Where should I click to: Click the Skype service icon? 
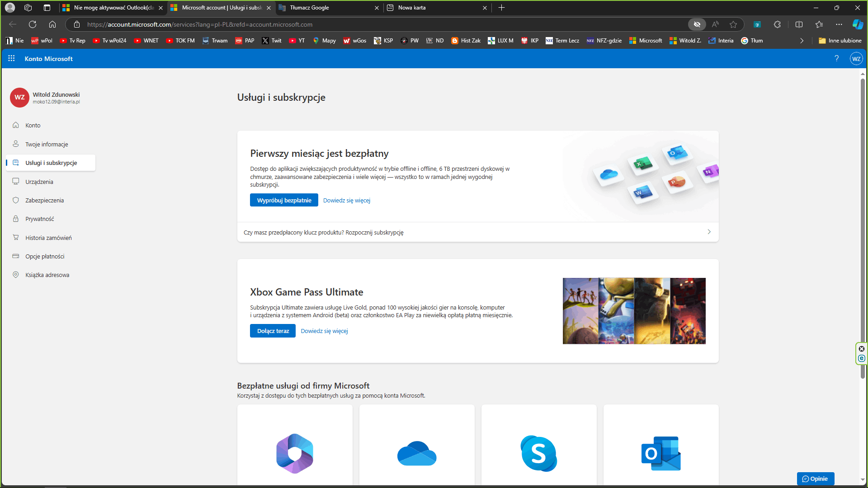click(x=539, y=453)
